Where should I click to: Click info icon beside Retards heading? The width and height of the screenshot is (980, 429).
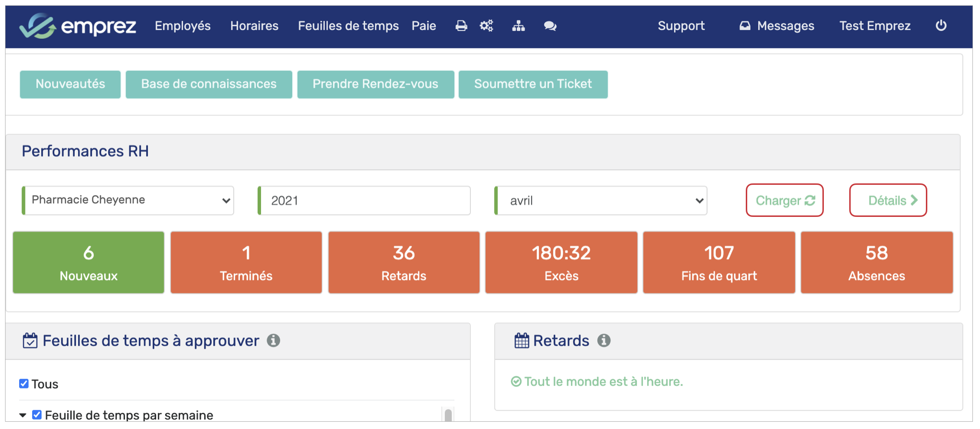pyautogui.click(x=604, y=340)
